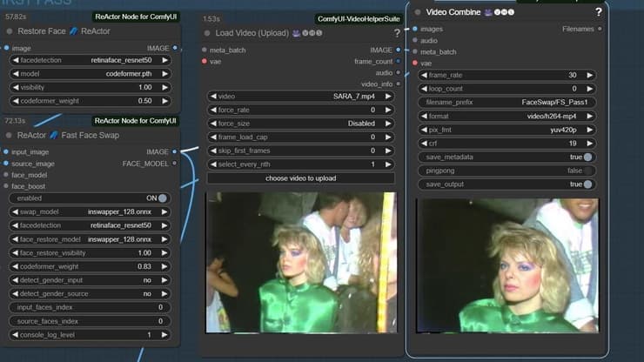Screen dimensions: 644x362
Task: Click Load Video preview thumbnail
Action: click(x=301, y=262)
